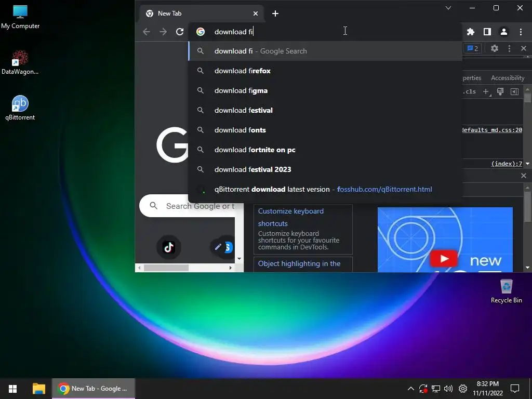This screenshot has width=532, height=399.
Task: Select the 'download fi - Google Search' suggestion
Action: point(325,51)
